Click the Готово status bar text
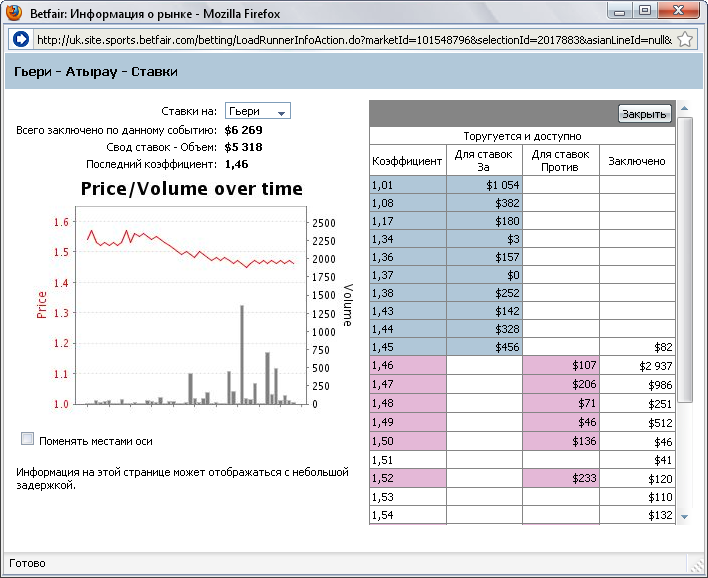708x578 pixels. (x=27, y=563)
